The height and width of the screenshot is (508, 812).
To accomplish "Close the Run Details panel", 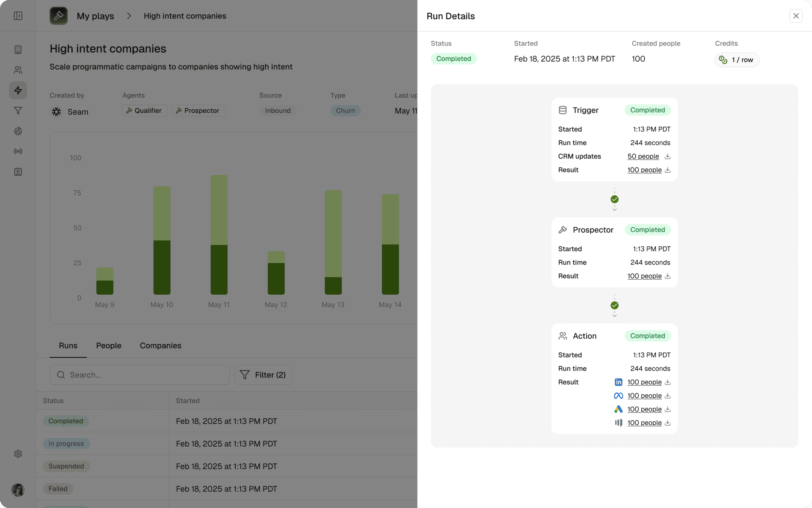I will pyautogui.click(x=796, y=16).
